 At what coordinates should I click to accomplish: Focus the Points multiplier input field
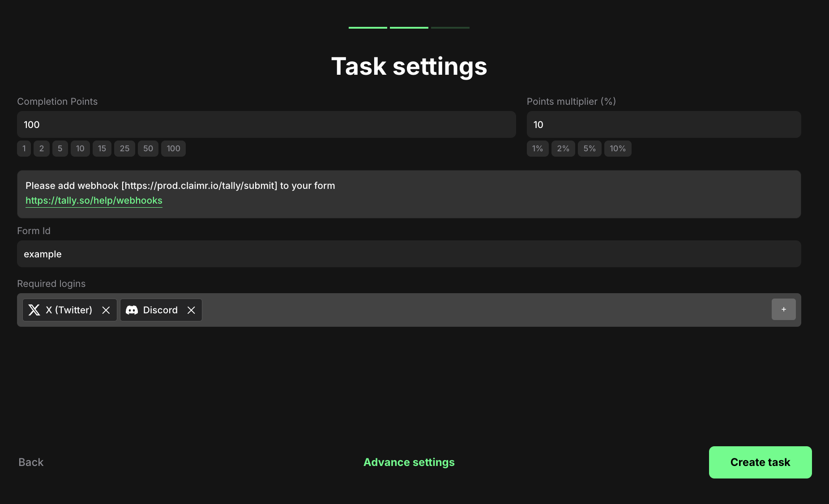664,124
